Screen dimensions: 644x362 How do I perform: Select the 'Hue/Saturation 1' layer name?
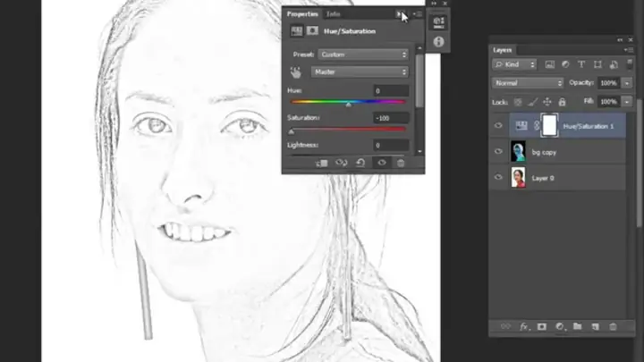click(589, 126)
